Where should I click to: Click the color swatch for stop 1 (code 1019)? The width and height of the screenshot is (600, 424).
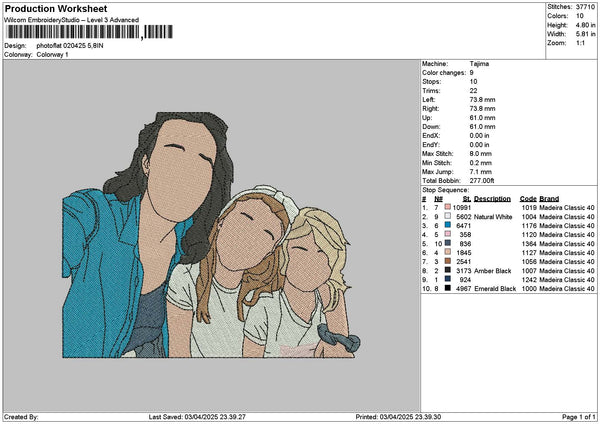click(x=447, y=207)
